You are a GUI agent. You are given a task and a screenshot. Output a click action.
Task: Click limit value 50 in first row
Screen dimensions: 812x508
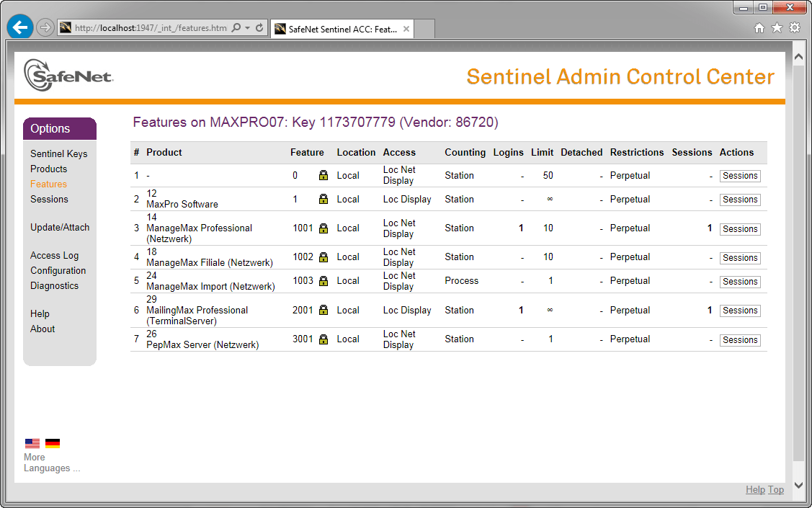(548, 175)
